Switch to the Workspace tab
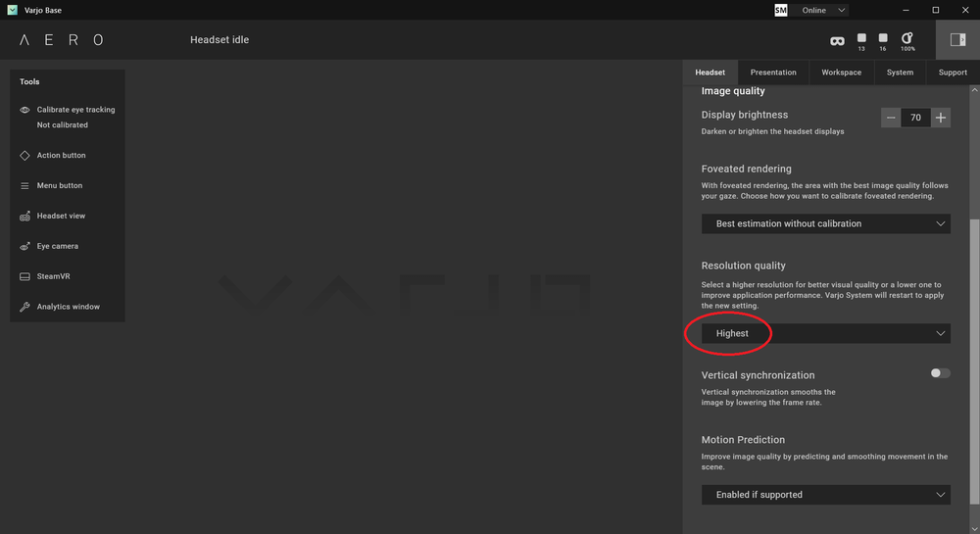This screenshot has height=534, width=980. click(x=841, y=73)
